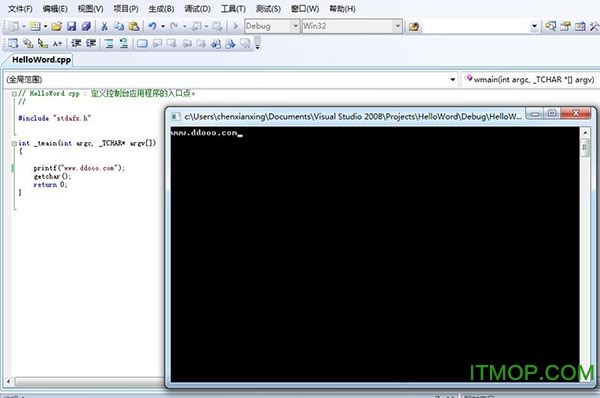Click the Display Word Completion icon
600x398 pixels.
tap(57, 44)
